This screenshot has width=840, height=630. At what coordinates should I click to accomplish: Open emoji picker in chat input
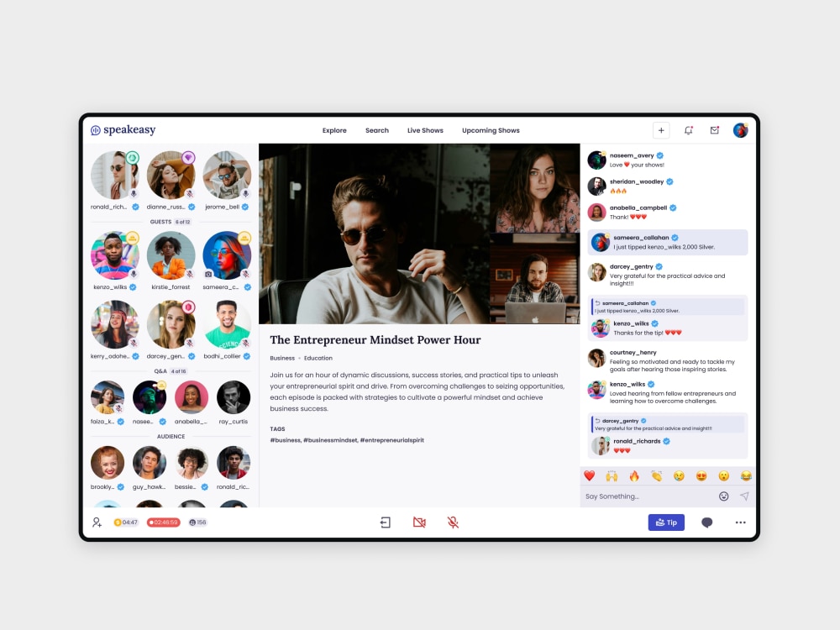point(724,496)
